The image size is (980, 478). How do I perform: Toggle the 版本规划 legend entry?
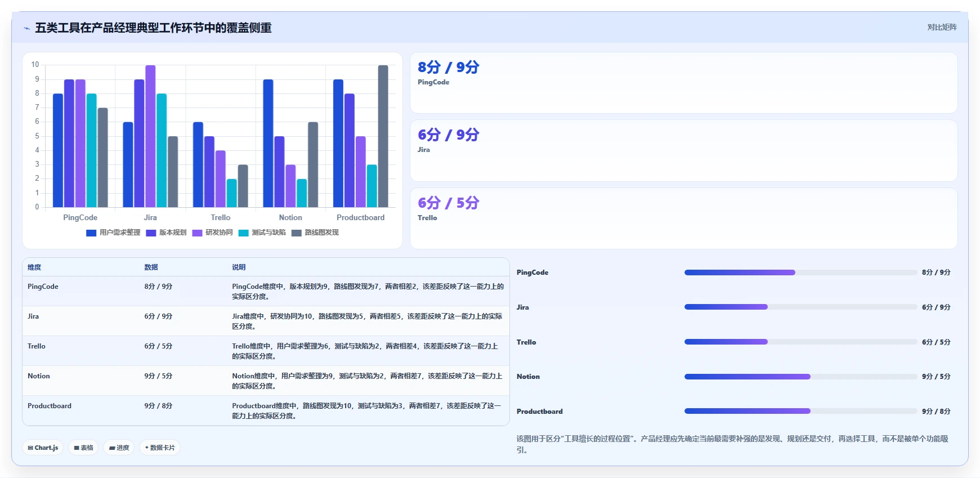coord(166,233)
